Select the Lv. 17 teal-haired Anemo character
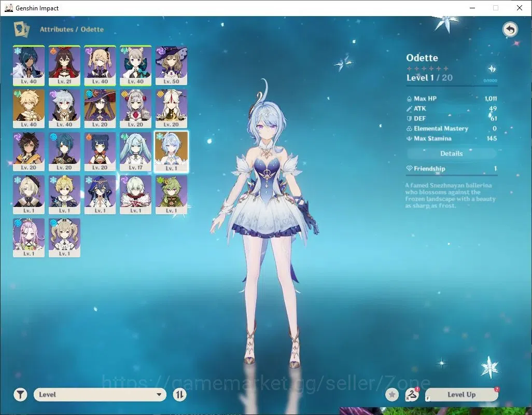532x415 pixels. pyautogui.click(x=136, y=151)
